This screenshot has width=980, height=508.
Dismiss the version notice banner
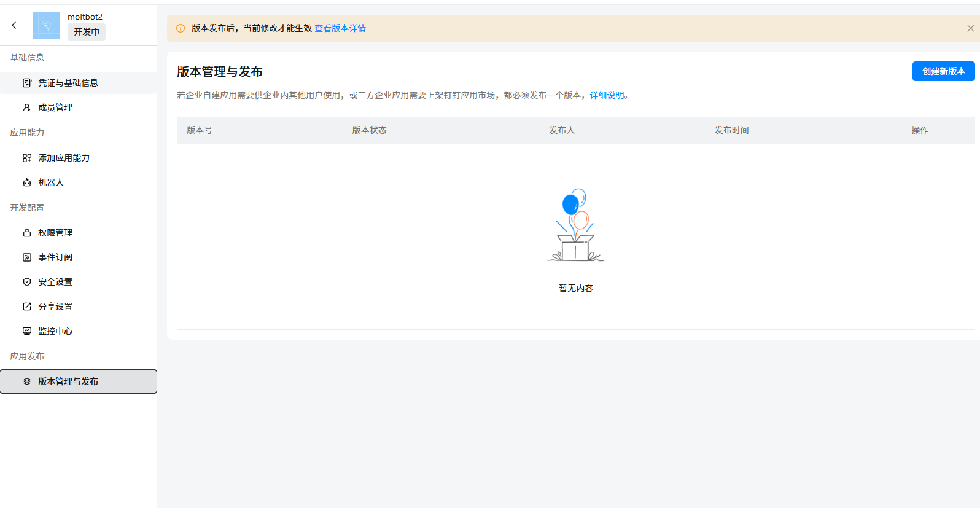(x=970, y=28)
